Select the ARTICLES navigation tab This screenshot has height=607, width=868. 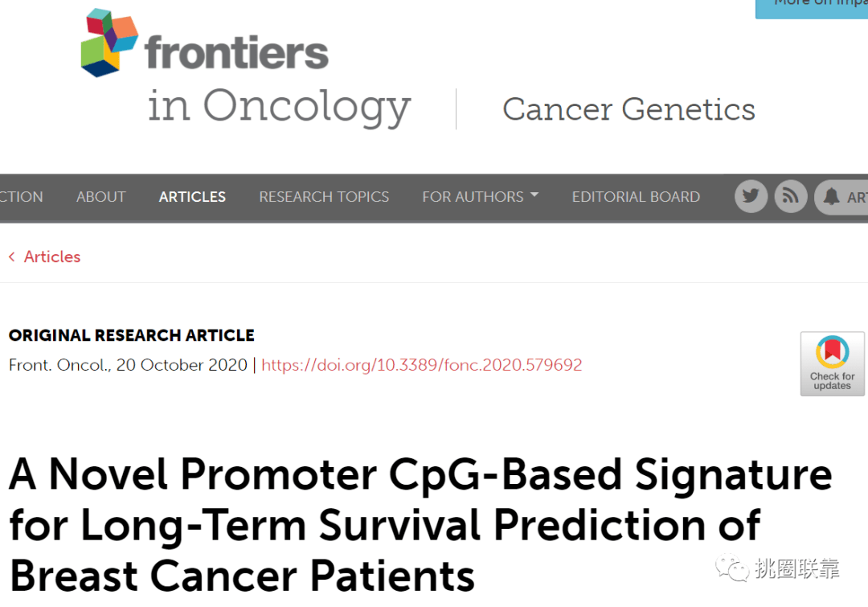pos(192,196)
